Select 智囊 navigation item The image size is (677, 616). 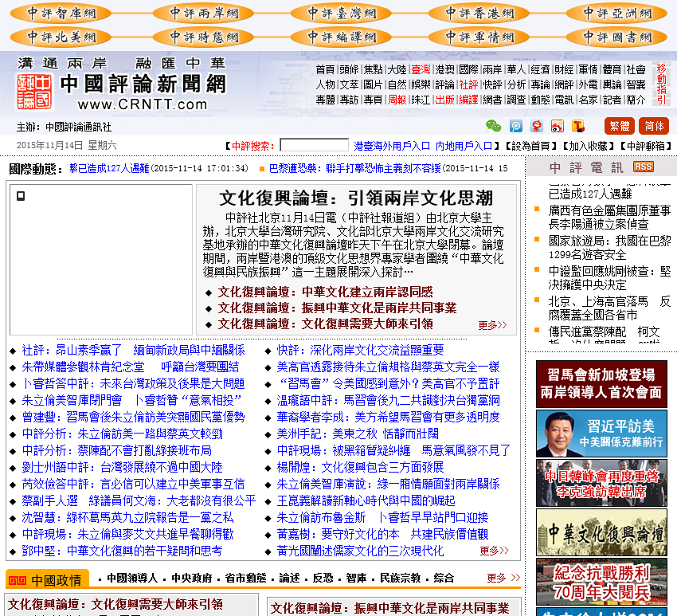(636, 84)
